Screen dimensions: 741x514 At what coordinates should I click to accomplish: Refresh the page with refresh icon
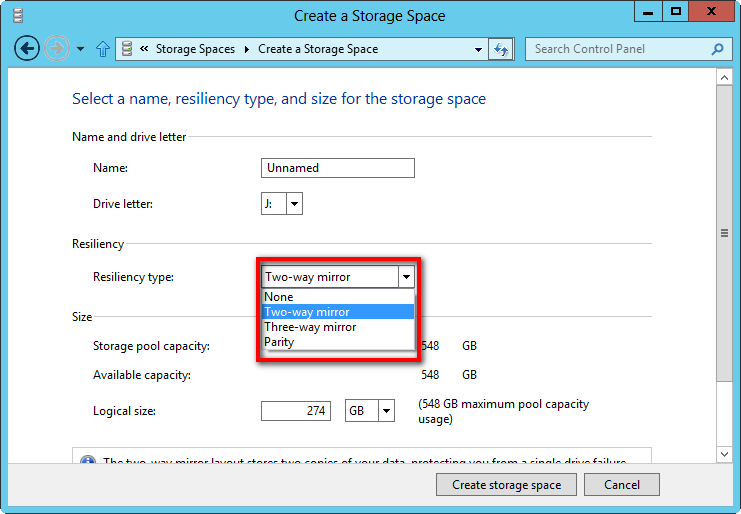pyautogui.click(x=501, y=49)
